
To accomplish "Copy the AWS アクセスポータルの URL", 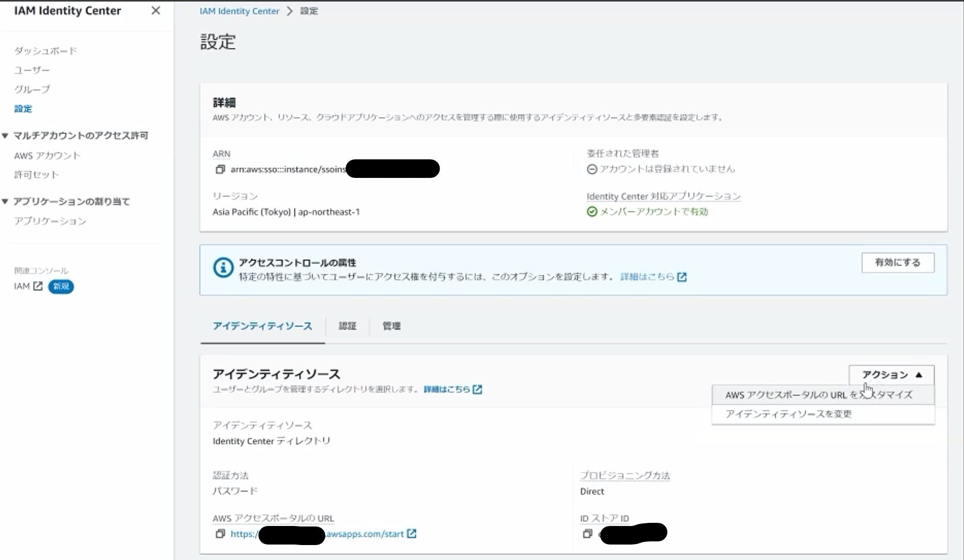I will [220, 534].
